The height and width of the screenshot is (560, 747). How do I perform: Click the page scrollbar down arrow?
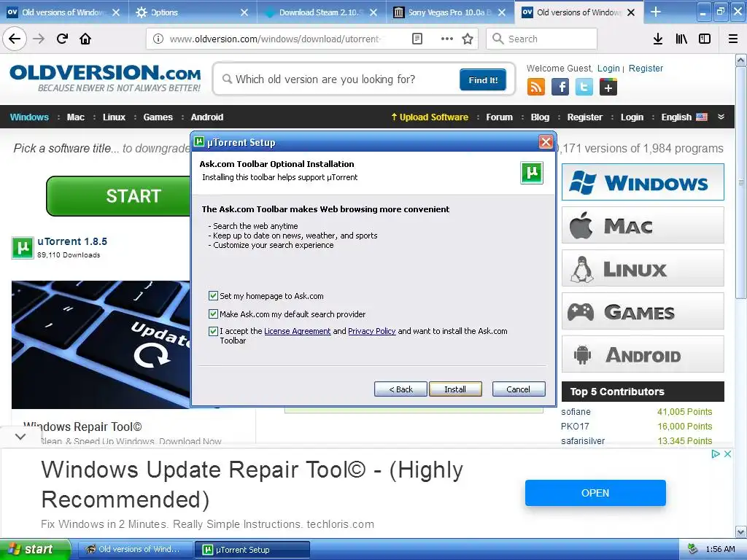pos(740,532)
